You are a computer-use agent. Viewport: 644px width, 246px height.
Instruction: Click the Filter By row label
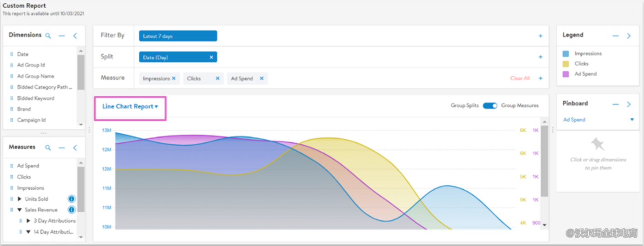coord(112,36)
